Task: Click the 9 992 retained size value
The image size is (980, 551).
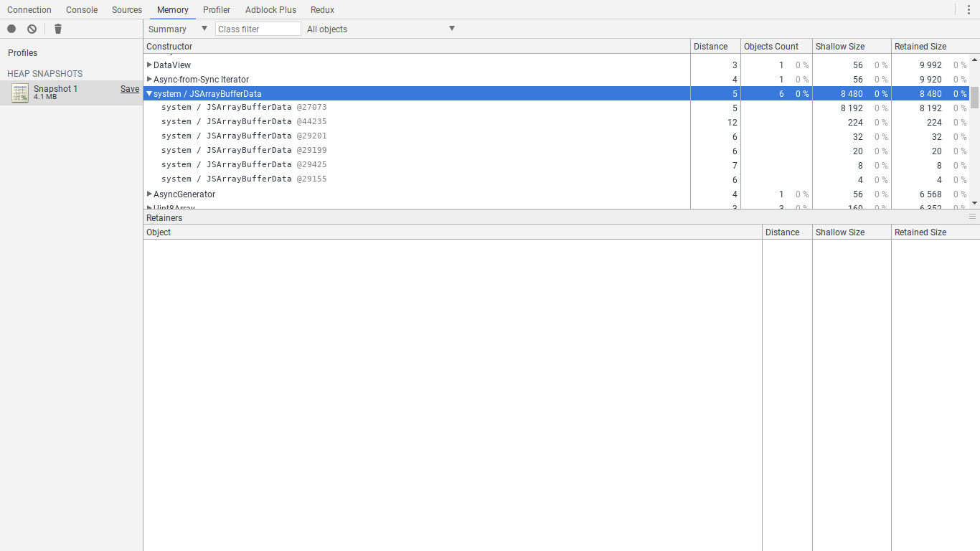Action: tap(930, 65)
